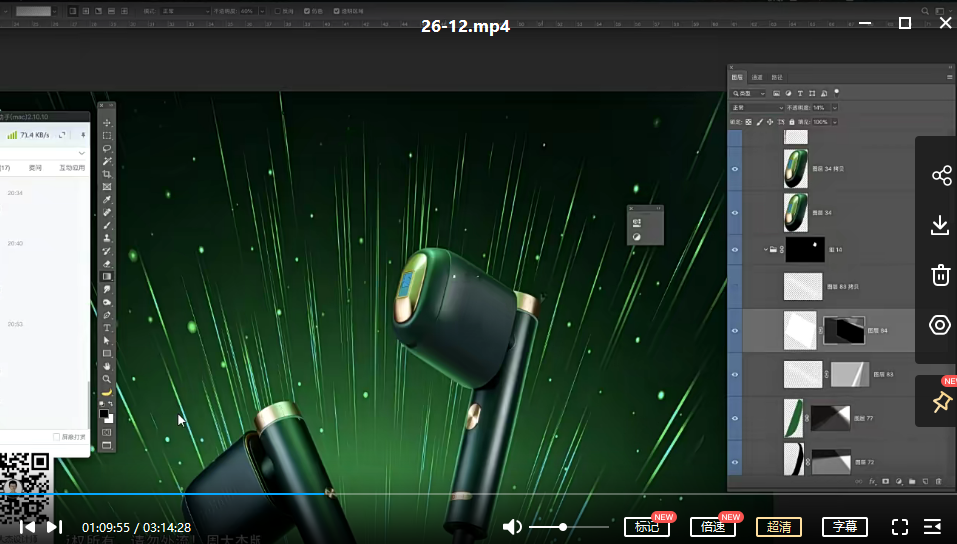Collapse the layer group 组 10
957x544 pixels.
(x=766, y=250)
